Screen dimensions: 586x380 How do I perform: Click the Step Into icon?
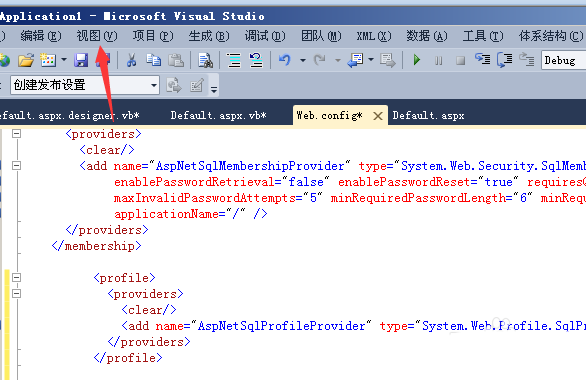(x=482, y=59)
